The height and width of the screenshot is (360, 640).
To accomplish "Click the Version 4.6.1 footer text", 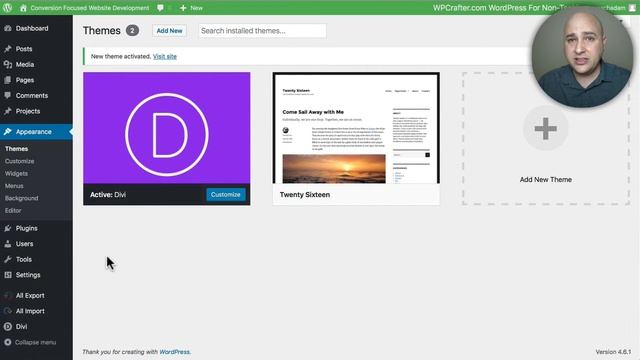I will [613, 351].
